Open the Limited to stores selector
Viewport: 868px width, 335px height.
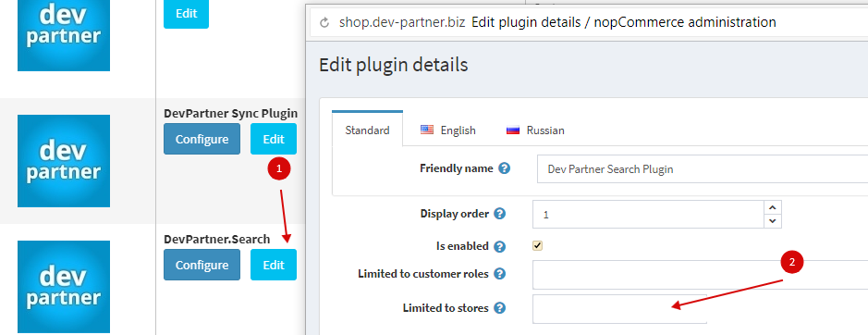point(619,309)
